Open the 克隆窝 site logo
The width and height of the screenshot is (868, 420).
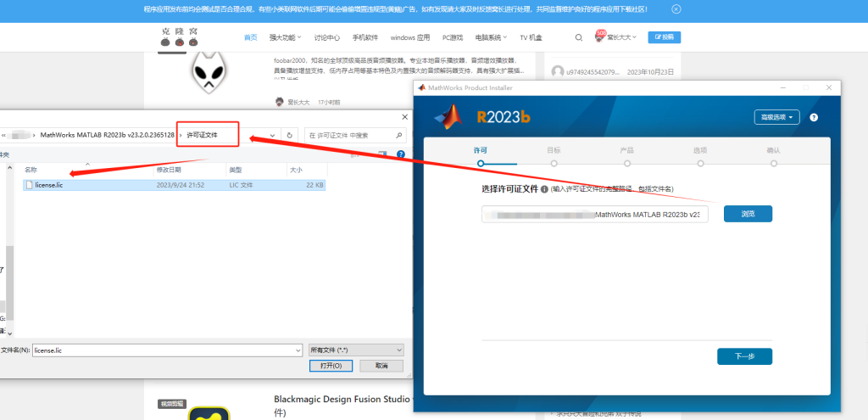[x=179, y=37]
